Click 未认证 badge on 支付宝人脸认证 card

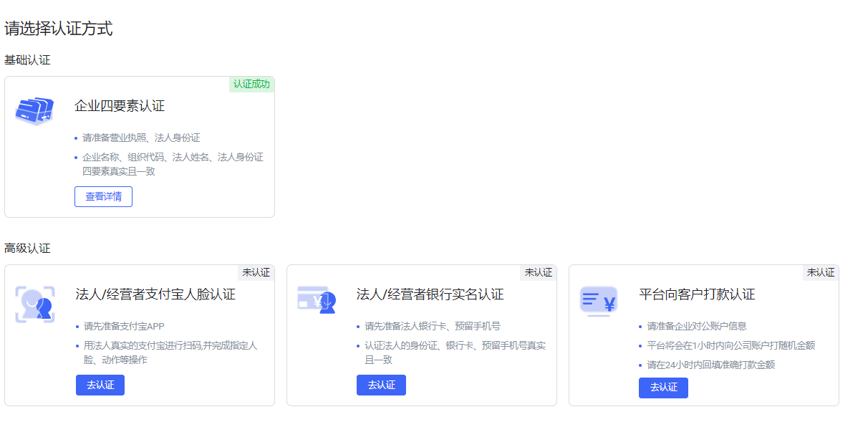pos(256,273)
